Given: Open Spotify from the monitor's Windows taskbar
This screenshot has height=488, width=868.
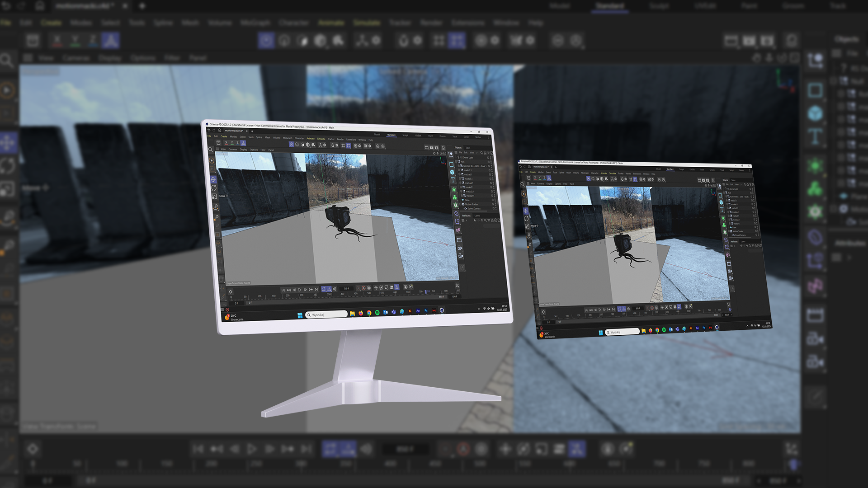Looking at the screenshot, I should tap(377, 313).
